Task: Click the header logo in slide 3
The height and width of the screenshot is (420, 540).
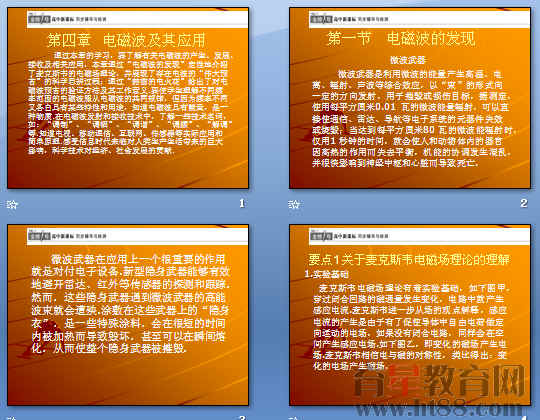Action: click(x=67, y=236)
